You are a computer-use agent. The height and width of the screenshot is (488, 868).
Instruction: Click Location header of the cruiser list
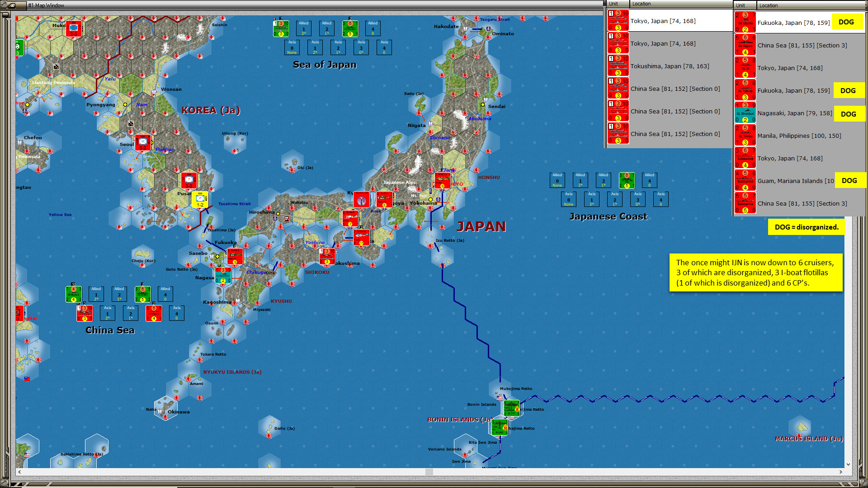tap(811, 5)
